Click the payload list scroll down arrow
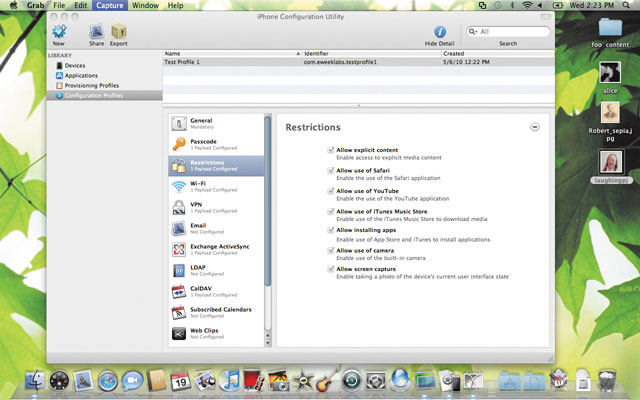Image resolution: width=640 pixels, height=400 pixels. point(268,343)
